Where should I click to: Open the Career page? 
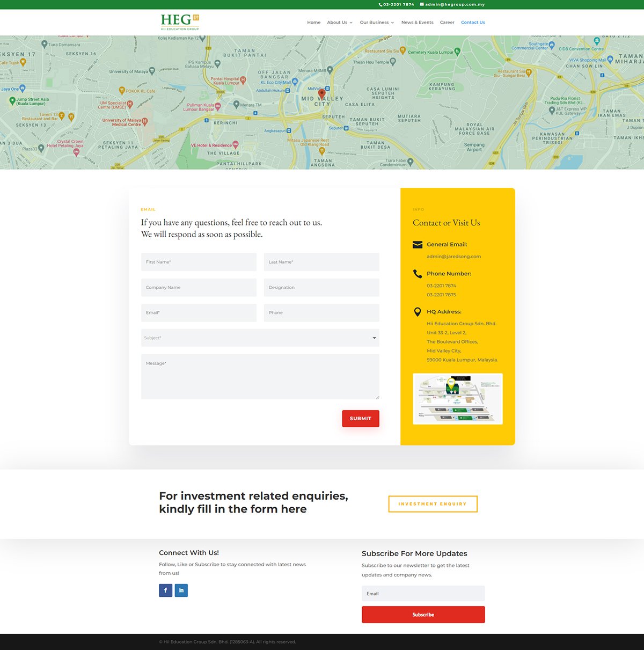(x=447, y=23)
